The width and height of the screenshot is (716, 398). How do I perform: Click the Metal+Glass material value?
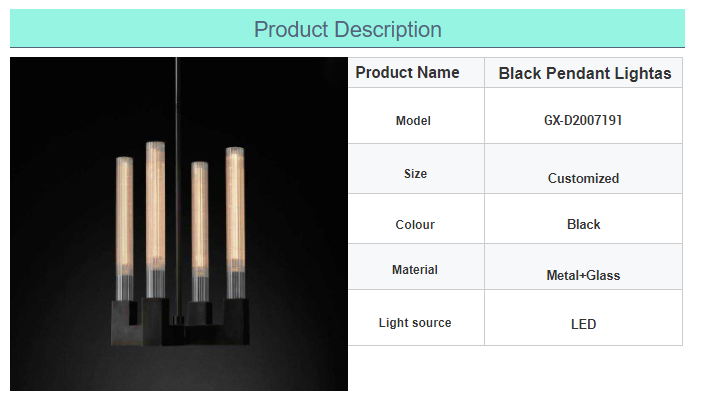coord(583,275)
